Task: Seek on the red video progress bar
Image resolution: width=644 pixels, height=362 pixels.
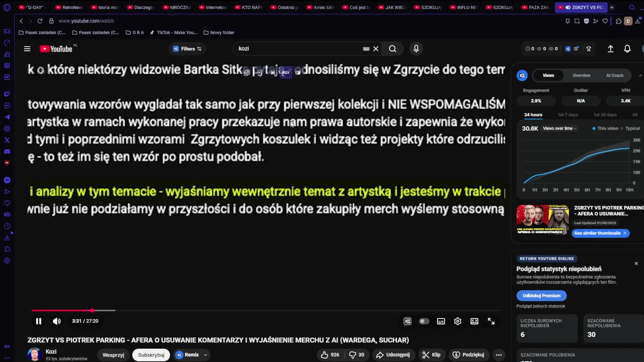Action: (x=266, y=311)
